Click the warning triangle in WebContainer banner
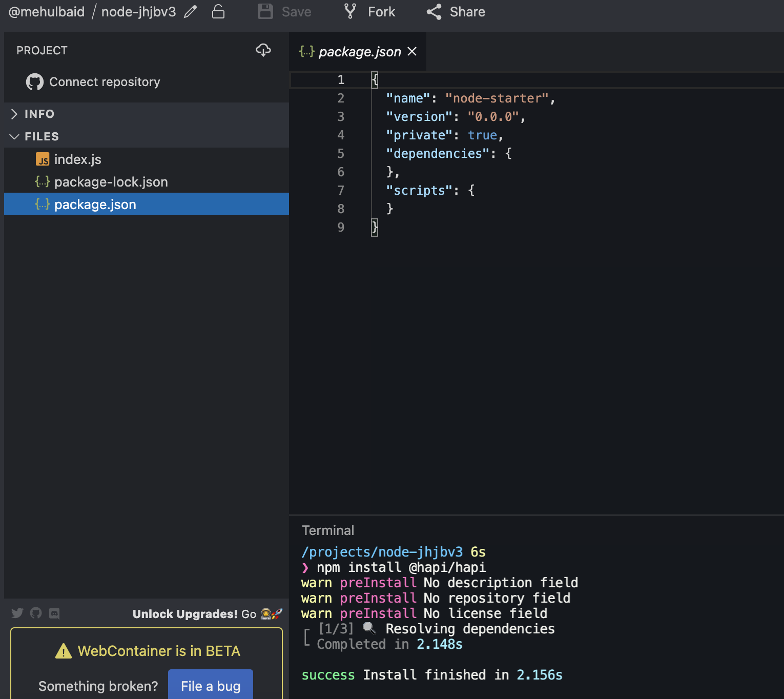The image size is (784, 699). click(x=64, y=650)
